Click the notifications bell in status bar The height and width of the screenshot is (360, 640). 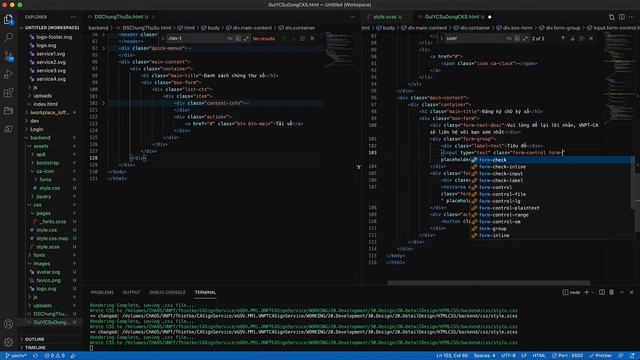point(632,356)
